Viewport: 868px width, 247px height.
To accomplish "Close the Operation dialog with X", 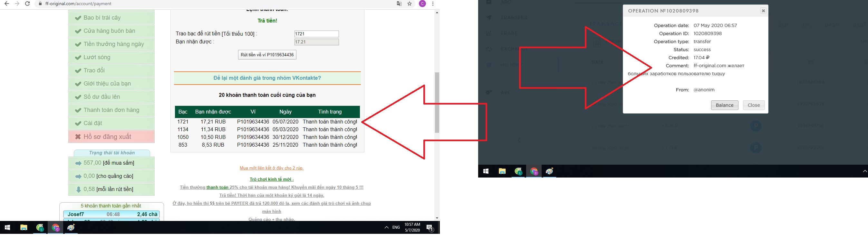I will click(x=763, y=11).
